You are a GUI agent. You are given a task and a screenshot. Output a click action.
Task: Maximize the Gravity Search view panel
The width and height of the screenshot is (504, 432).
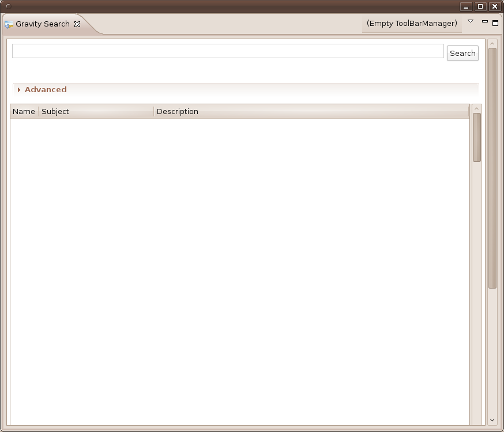tap(495, 22)
